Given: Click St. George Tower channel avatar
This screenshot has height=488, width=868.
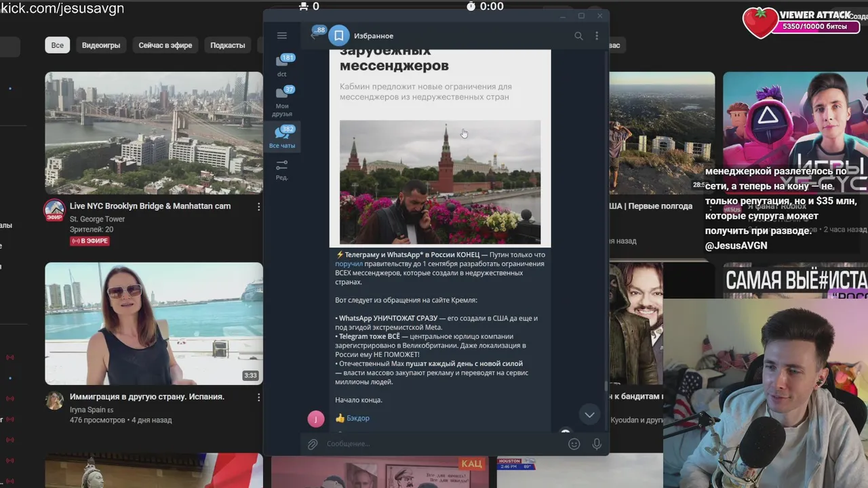Looking at the screenshot, I should (x=54, y=210).
